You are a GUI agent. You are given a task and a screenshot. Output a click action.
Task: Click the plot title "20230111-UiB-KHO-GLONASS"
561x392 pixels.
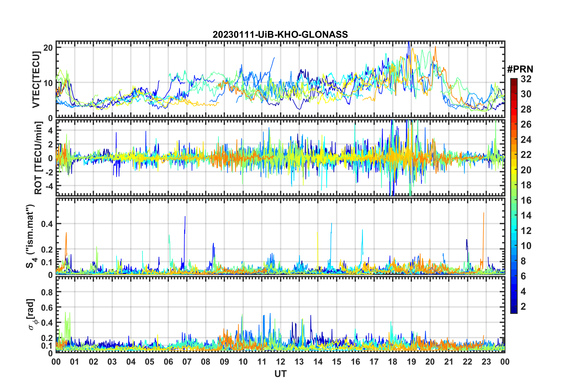tap(280, 34)
